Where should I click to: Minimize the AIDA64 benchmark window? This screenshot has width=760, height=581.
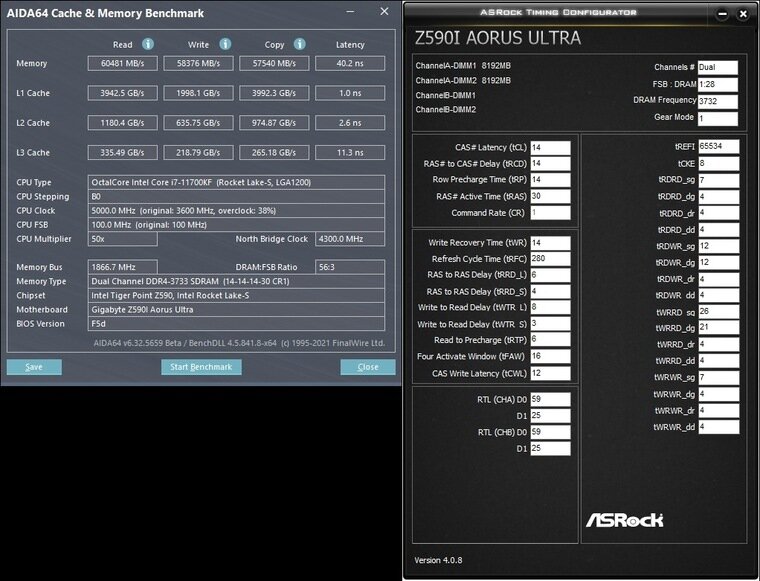pyautogui.click(x=351, y=12)
